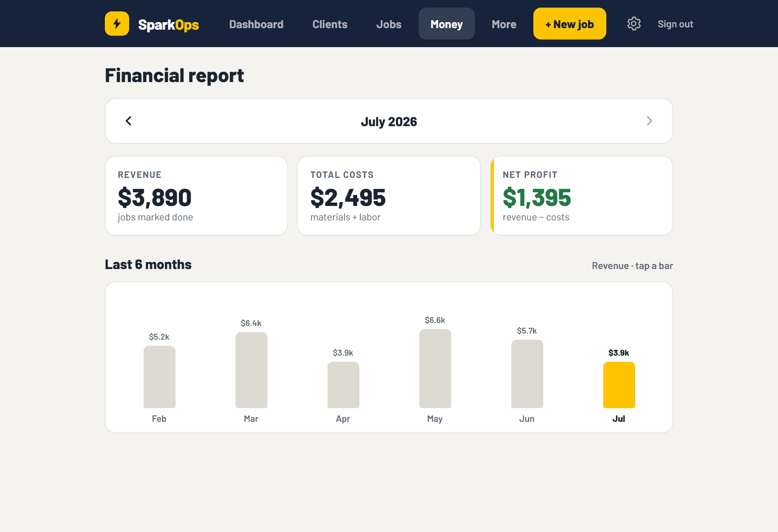Viewport: 778px width, 532px height.
Task: Click the $1,395 net profit value
Action: click(x=537, y=198)
